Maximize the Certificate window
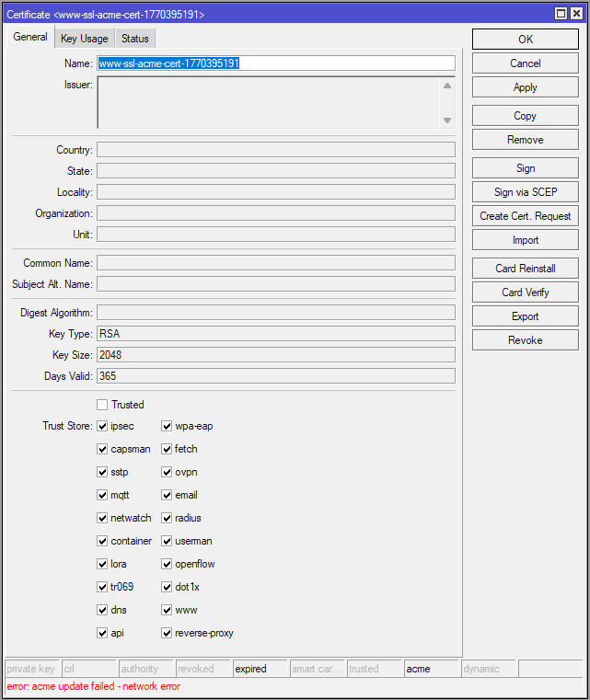 click(561, 14)
